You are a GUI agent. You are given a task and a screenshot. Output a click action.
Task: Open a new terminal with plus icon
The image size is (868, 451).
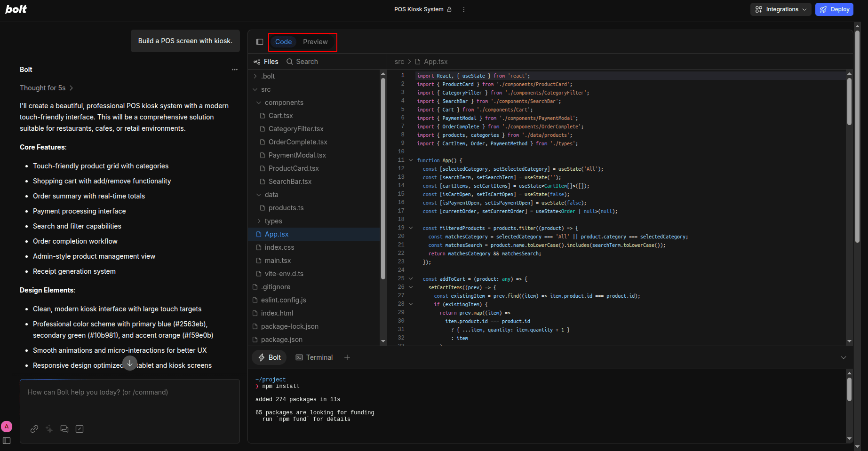(347, 357)
